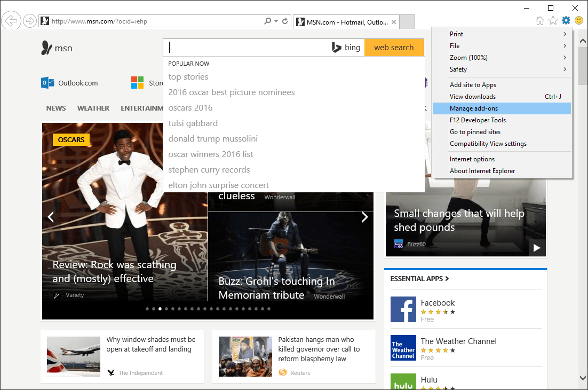Expand ESSENTIAL APPS section
Image resolution: width=588 pixels, height=390 pixels.
pyautogui.click(x=419, y=278)
